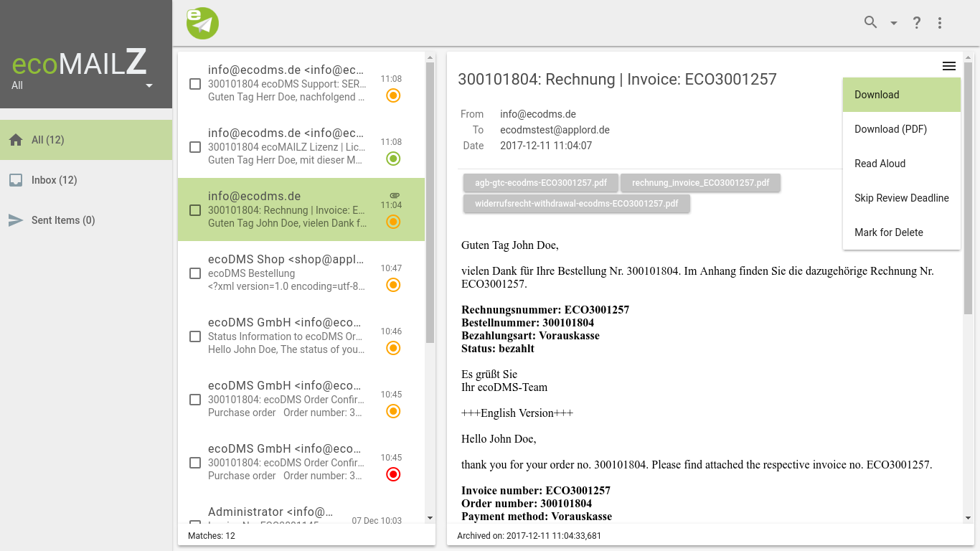
Task: Click the sender address info@ecodms.de in header
Action: pyautogui.click(x=538, y=114)
